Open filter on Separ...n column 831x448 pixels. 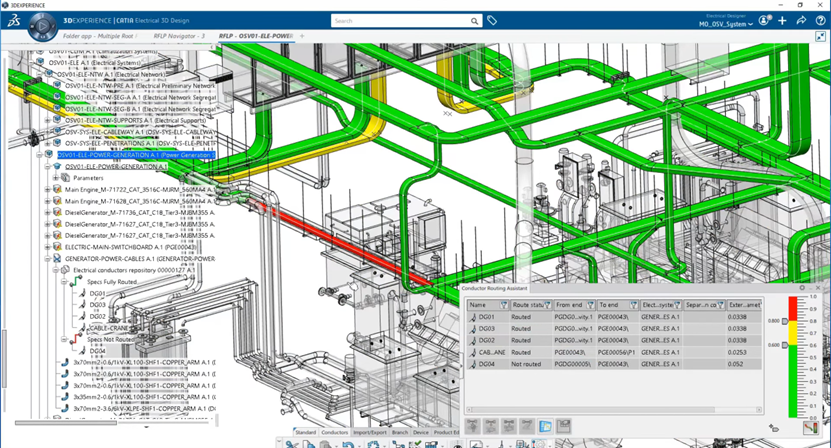pos(720,305)
